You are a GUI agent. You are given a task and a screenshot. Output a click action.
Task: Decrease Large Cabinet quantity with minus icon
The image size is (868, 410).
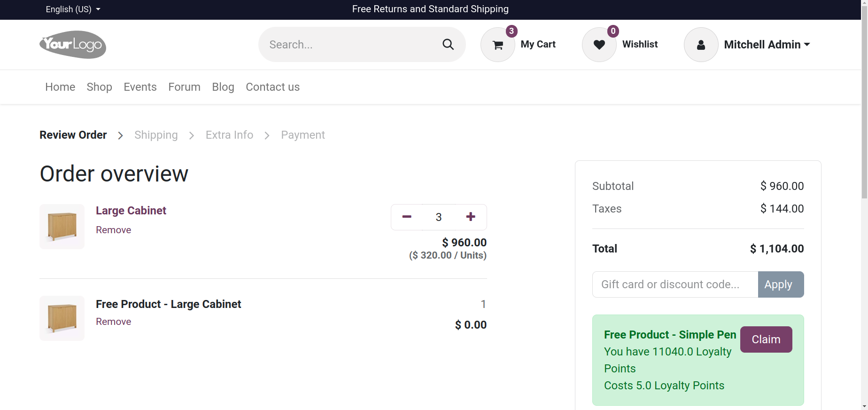tap(406, 217)
